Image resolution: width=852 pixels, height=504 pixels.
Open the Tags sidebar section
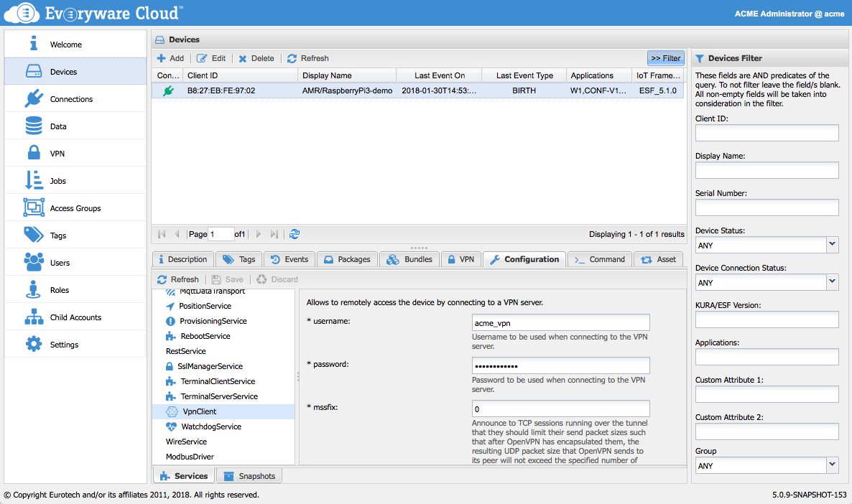click(75, 235)
